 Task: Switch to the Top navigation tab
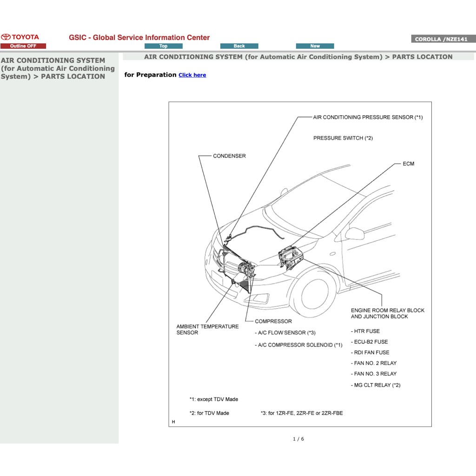click(163, 46)
